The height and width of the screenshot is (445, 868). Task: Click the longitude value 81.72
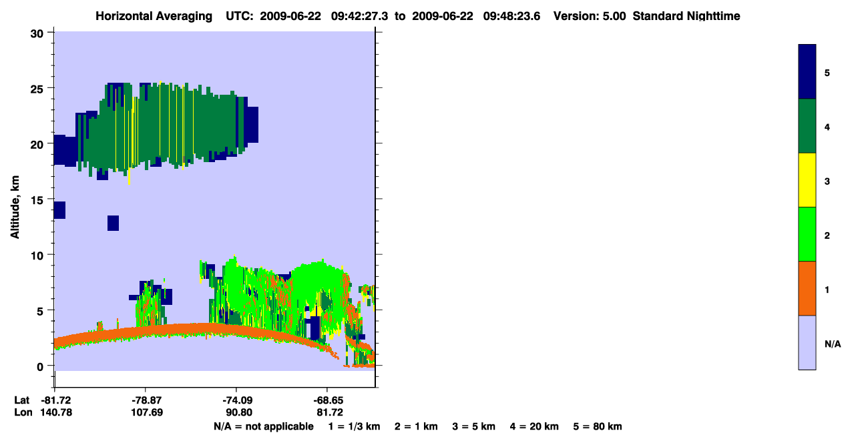click(327, 412)
